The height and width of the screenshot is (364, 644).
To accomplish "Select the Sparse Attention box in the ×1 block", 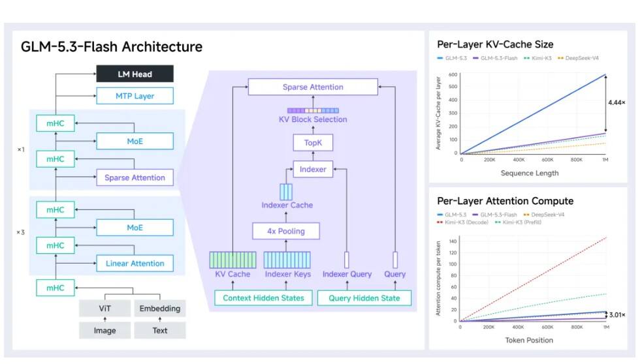I will 135,177.
